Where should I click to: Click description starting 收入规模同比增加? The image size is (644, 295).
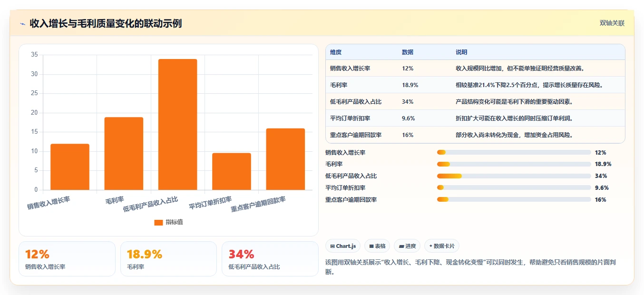pos(520,68)
